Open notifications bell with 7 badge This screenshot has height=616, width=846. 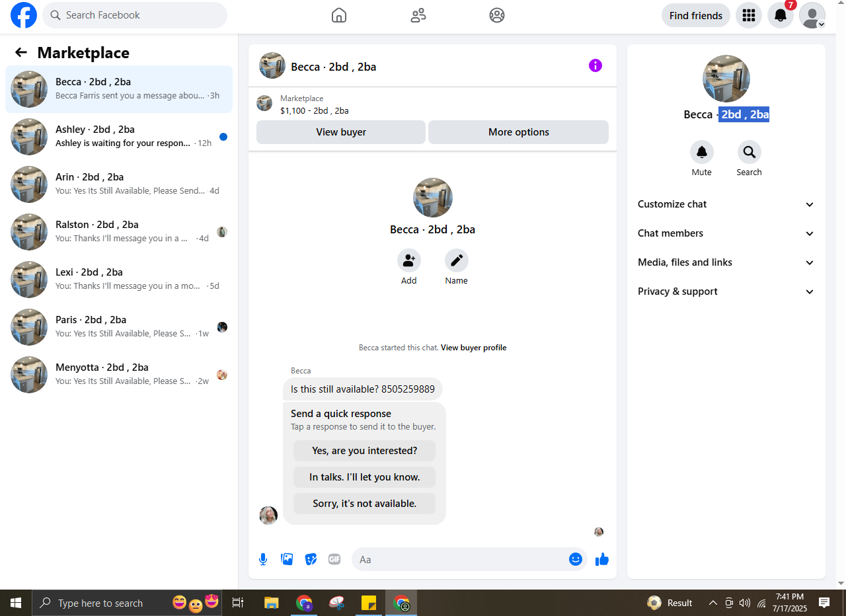coord(781,15)
